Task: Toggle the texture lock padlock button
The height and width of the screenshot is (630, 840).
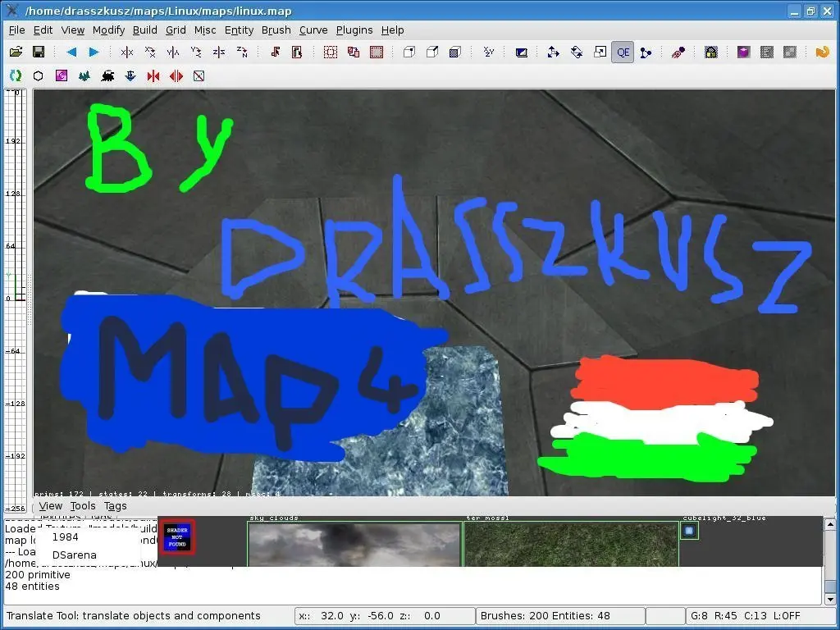Action: [710, 52]
